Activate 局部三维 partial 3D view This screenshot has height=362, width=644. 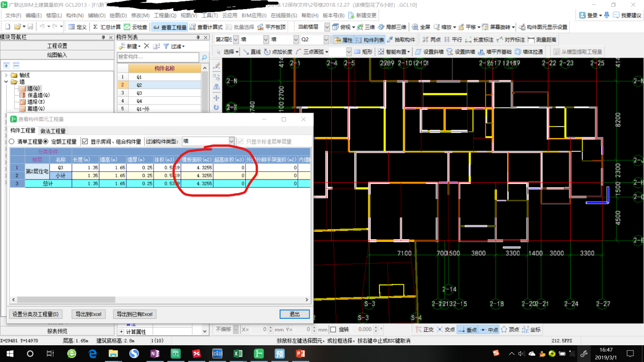point(392,27)
